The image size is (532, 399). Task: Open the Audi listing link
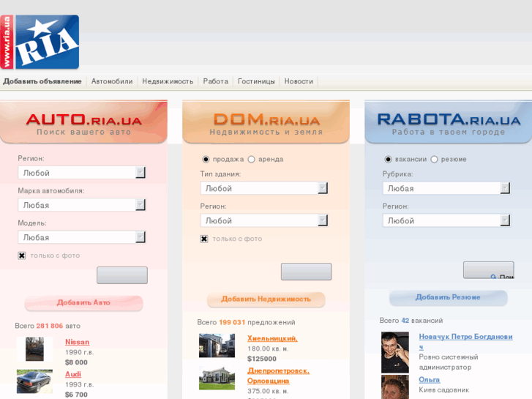click(73, 374)
